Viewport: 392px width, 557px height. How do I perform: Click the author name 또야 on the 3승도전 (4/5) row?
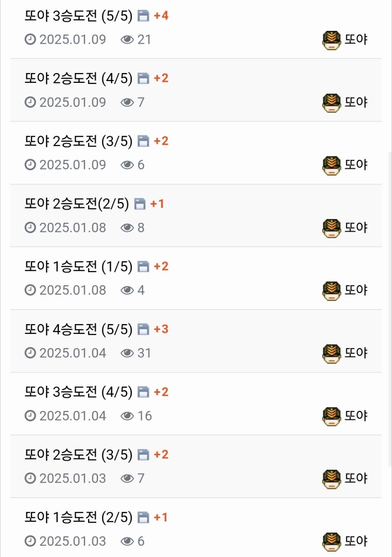click(x=356, y=416)
